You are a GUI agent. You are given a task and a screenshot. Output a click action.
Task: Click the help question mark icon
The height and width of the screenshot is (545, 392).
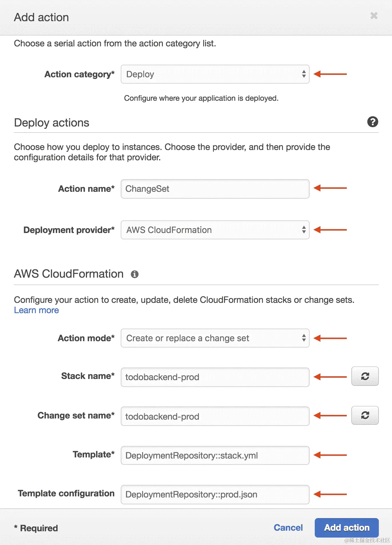pyautogui.click(x=373, y=122)
